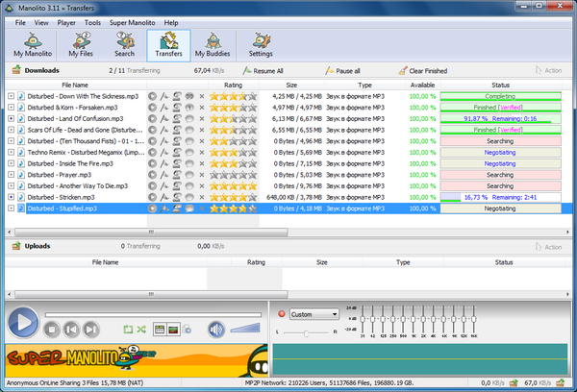Expand the Disturbed - Prayer.mp3 row

[11, 175]
